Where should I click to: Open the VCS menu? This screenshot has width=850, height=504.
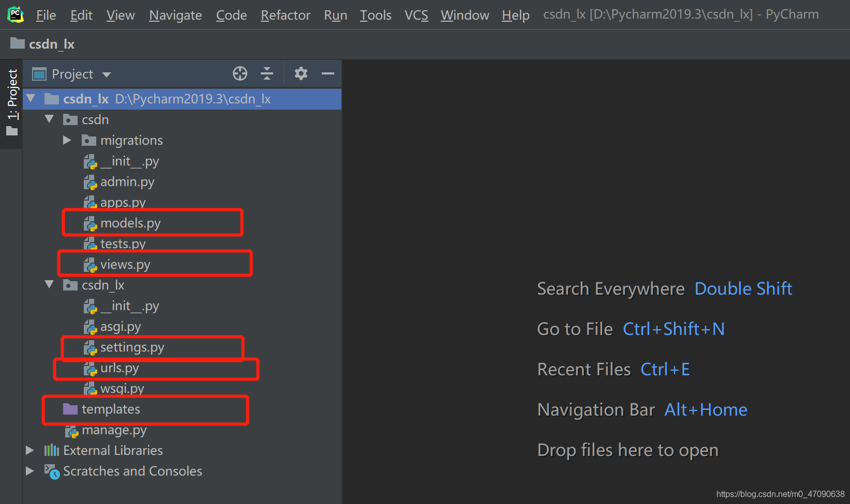pyautogui.click(x=416, y=15)
